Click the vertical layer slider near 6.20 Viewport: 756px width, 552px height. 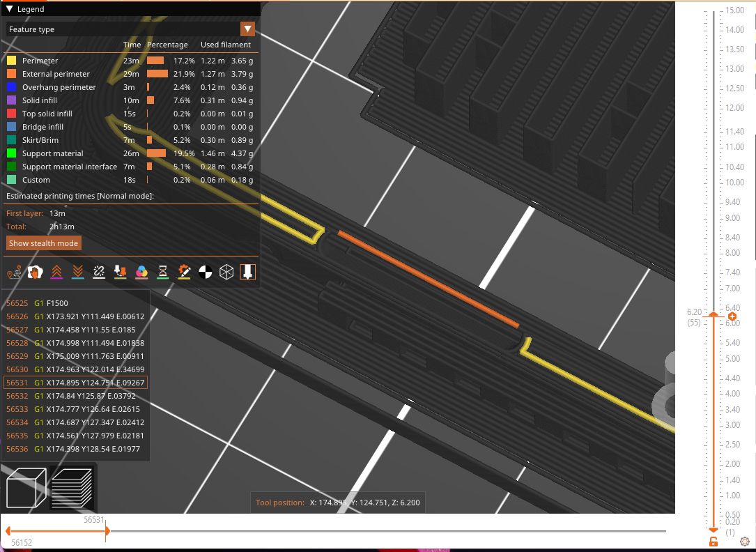click(x=713, y=316)
